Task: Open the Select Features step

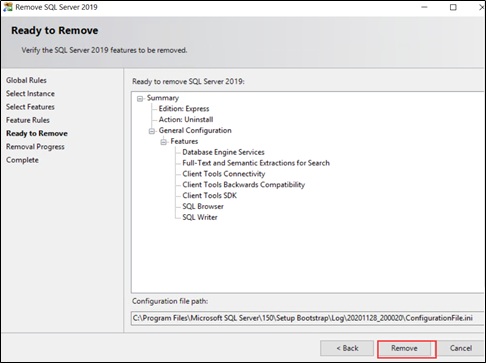Action: coord(30,107)
